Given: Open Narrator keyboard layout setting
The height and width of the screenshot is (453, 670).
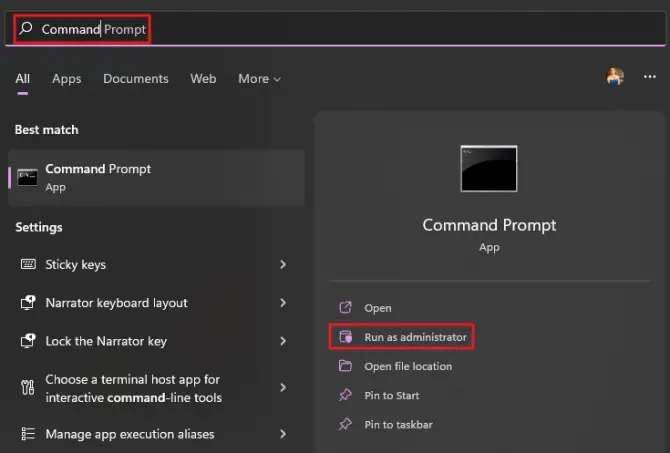Looking at the screenshot, I should (156, 303).
